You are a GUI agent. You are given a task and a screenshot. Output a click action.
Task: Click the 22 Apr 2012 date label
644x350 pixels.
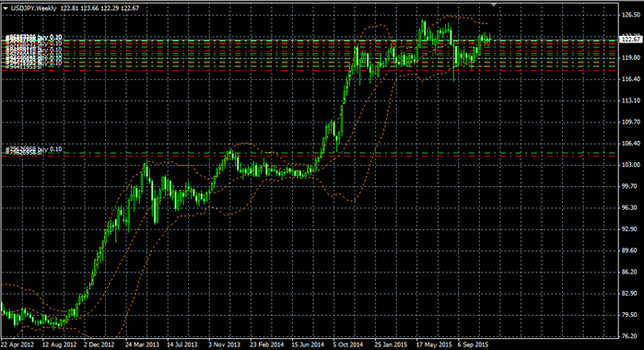(x=18, y=344)
